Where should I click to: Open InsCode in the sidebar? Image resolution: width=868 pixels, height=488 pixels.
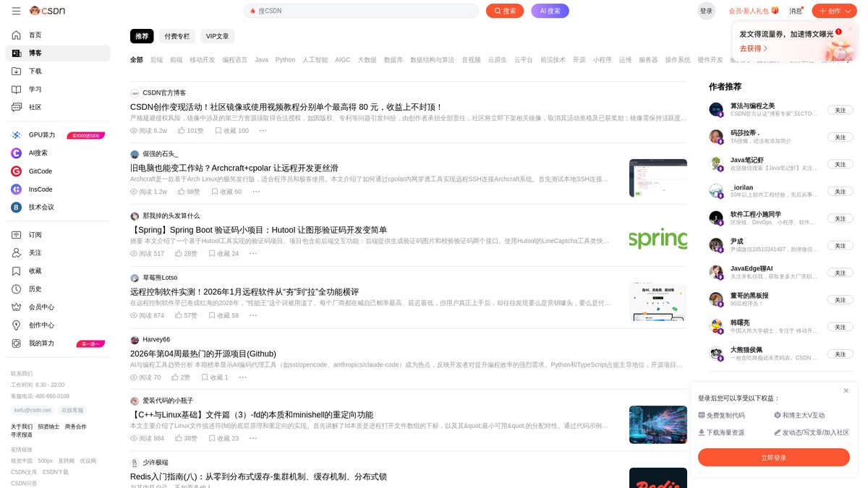point(58,189)
